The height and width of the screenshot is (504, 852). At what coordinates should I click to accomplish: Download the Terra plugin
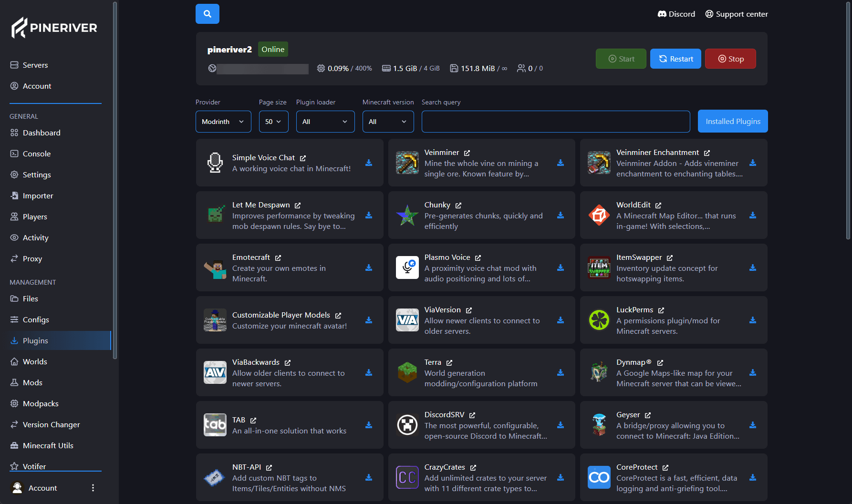[561, 373]
